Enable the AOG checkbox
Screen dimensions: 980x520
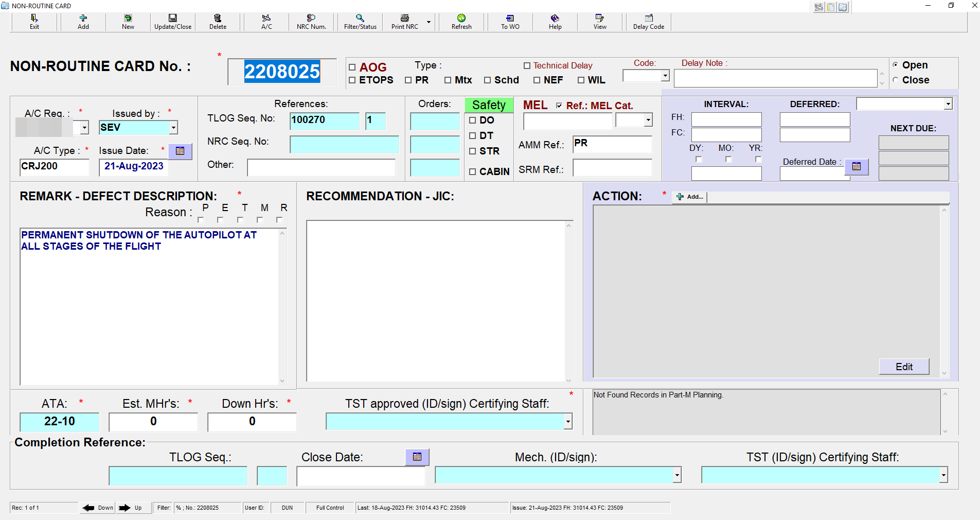(352, 67)
